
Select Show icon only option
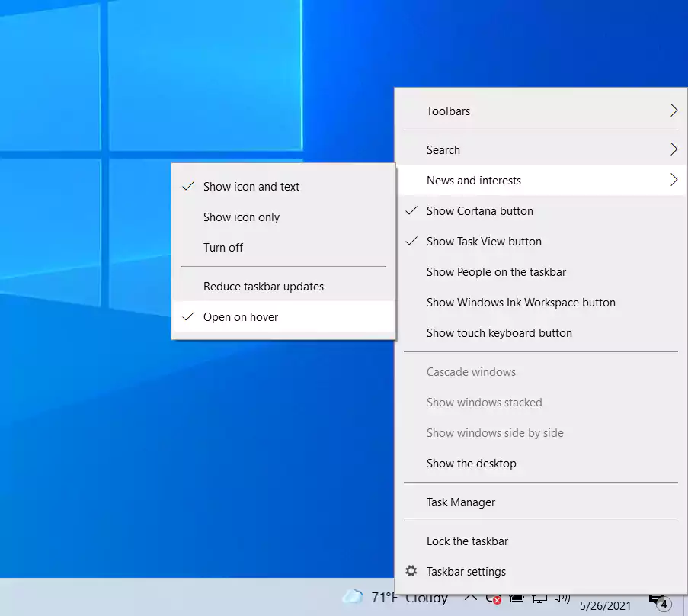283,217
